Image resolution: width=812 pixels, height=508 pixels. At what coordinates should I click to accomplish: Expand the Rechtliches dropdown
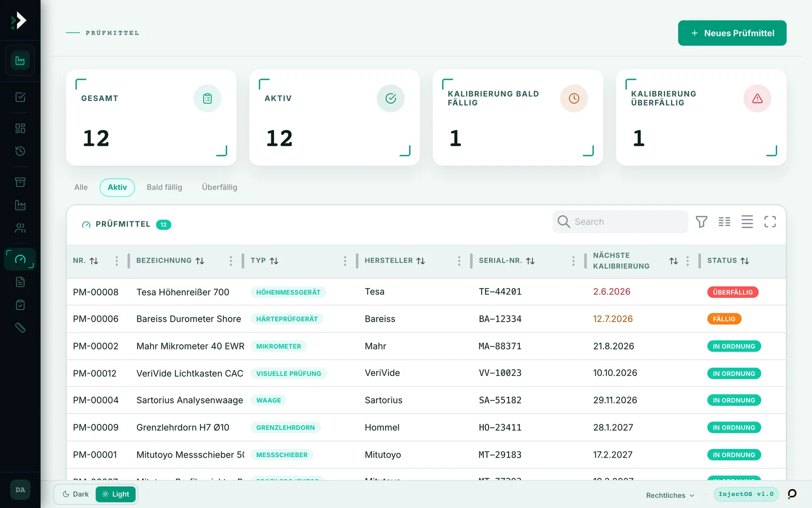click(x=670, y=495)
